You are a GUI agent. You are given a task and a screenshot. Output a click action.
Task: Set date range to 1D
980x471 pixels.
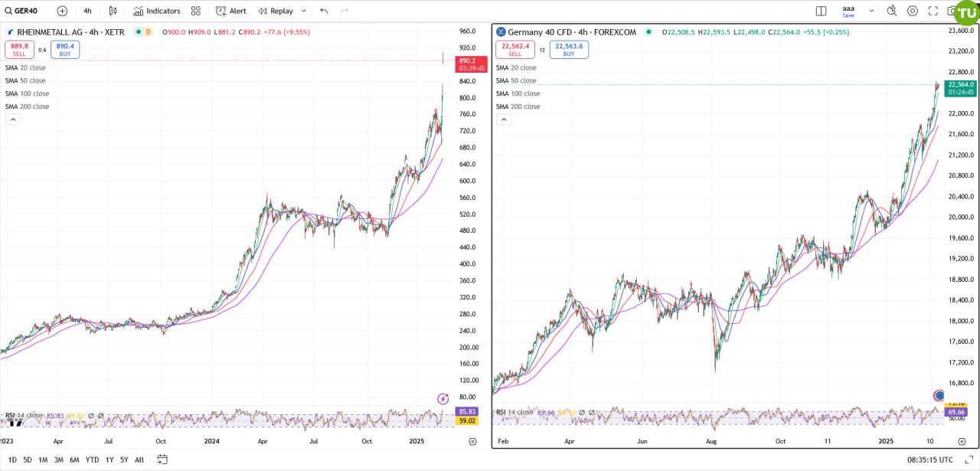pyautogui.click(x=12, y=460)
